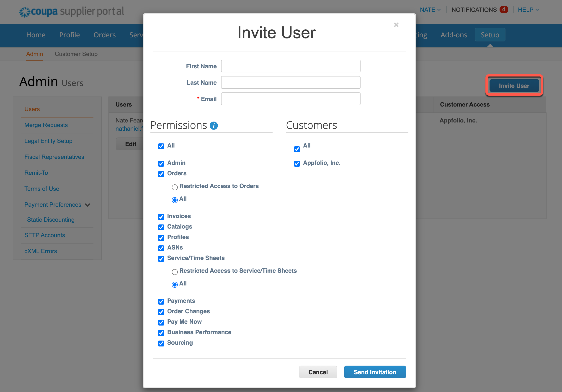562x392 pixels.
Task: Switch to the Admin sub-tab
Action: click(34, 54)
